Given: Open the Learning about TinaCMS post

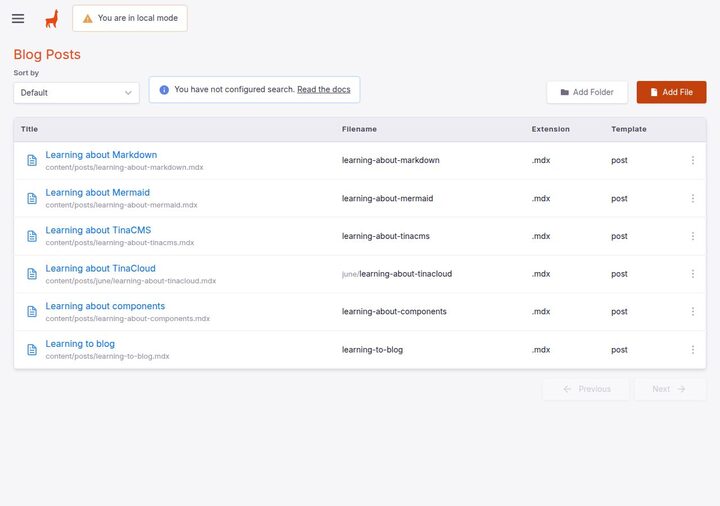Looking at the screenshot, I should tap(98, 230).
